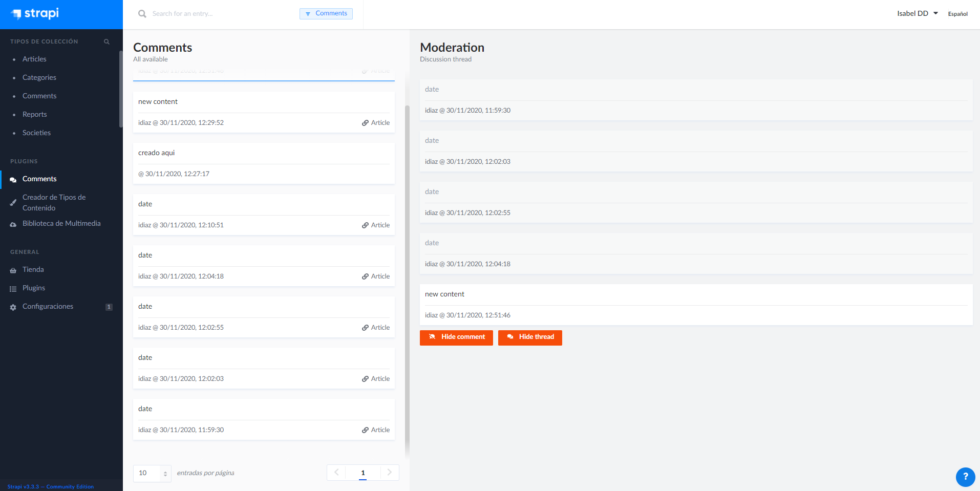Open the Isabel DD user menu
This screenshot has height=491, width=980.
pos(917,13)
